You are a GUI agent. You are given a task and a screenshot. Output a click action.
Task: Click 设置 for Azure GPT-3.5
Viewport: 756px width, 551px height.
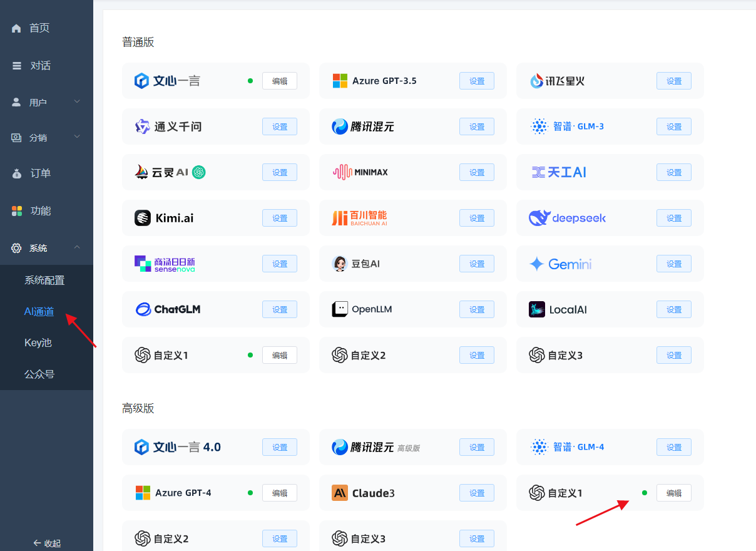coord(477,81)
